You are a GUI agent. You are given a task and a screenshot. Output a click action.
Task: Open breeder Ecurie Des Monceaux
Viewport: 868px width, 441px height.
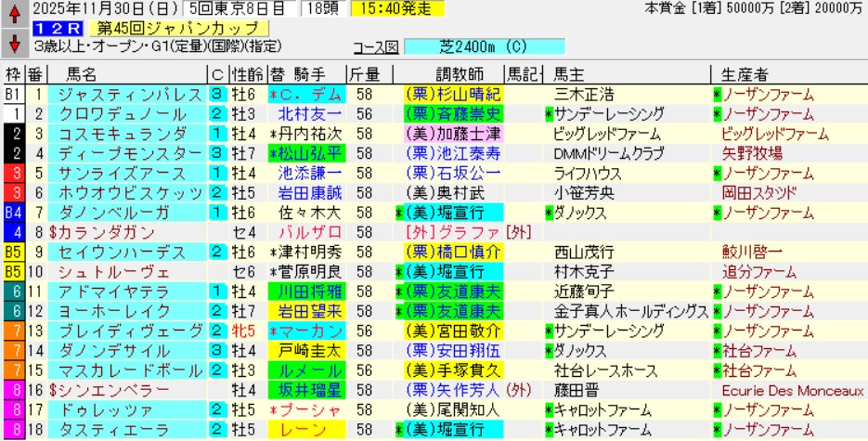tap(784, 387)
